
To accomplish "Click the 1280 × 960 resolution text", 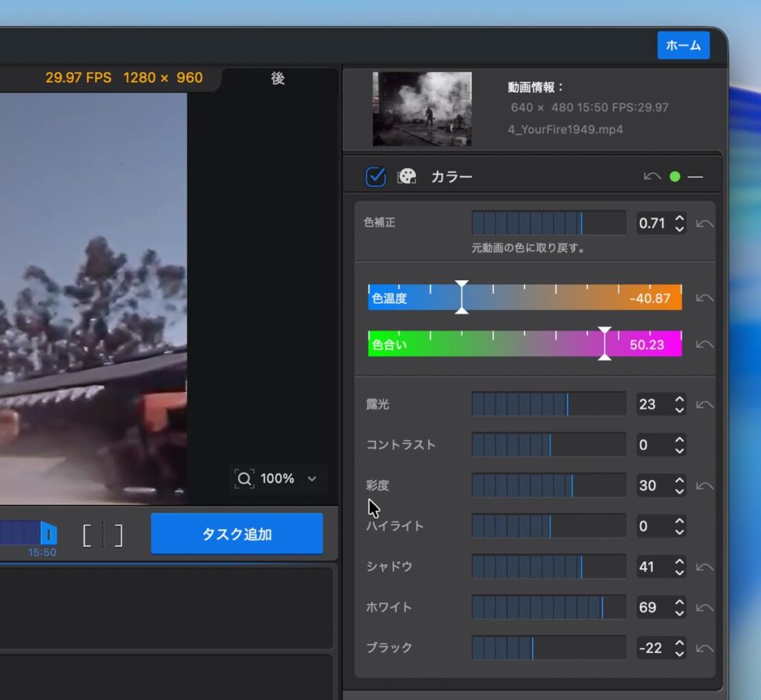I will [x=163, y=78].
